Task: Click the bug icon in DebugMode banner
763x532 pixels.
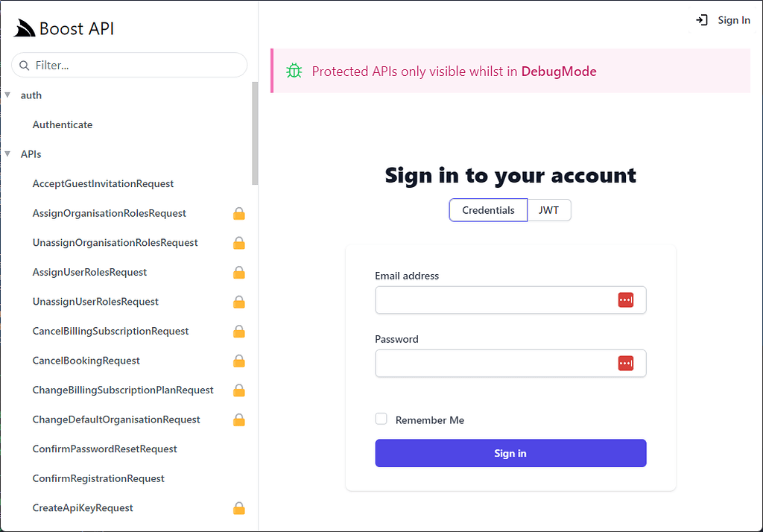Action: 294,71
